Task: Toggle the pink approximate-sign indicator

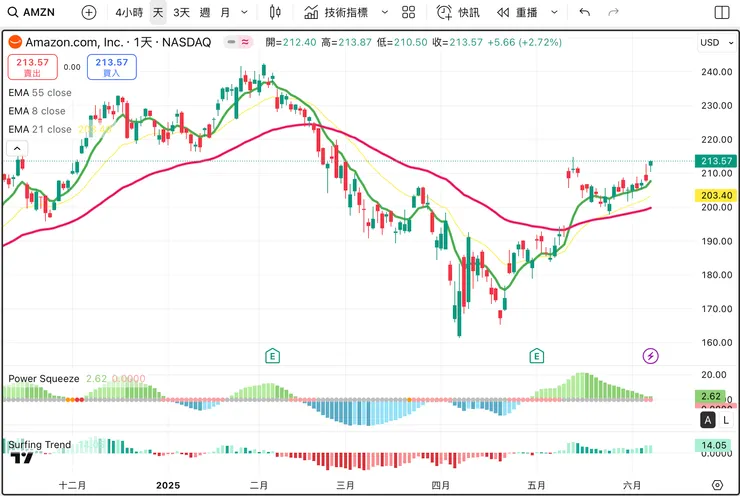Action: click(x=245, y=42)
